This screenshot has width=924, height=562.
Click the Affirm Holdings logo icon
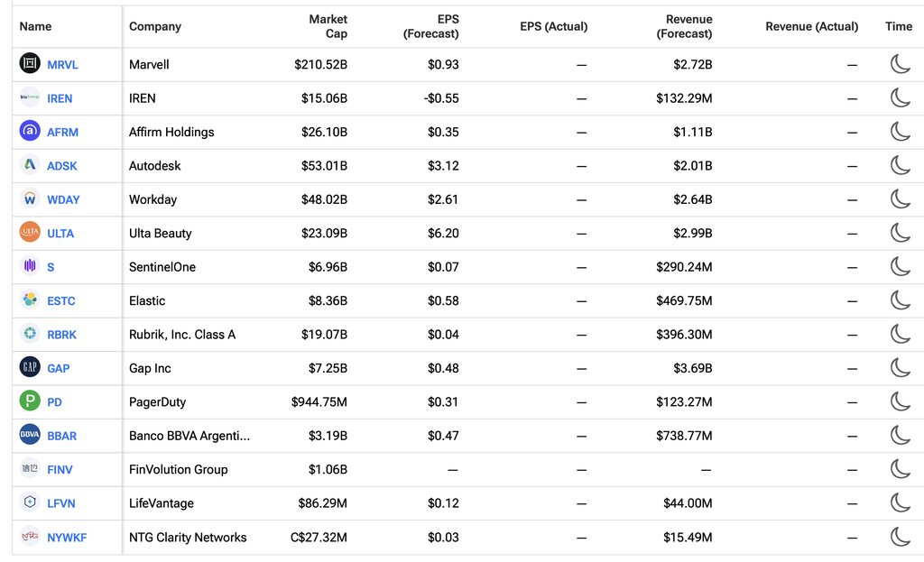(x=30, y=131)
